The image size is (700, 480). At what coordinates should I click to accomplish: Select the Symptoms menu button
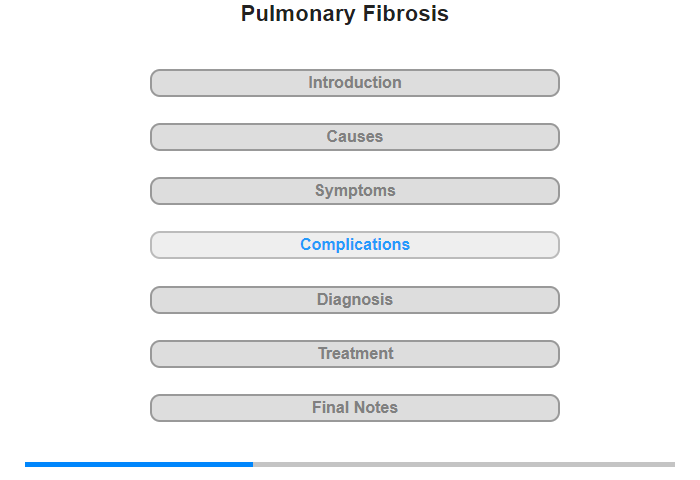354,191
